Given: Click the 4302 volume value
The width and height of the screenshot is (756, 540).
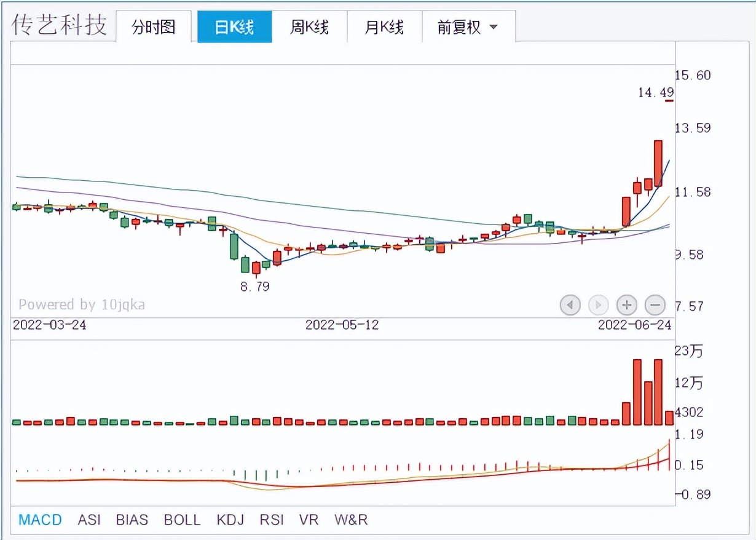Looking at the screenshot, I should (x=689, y=412).
